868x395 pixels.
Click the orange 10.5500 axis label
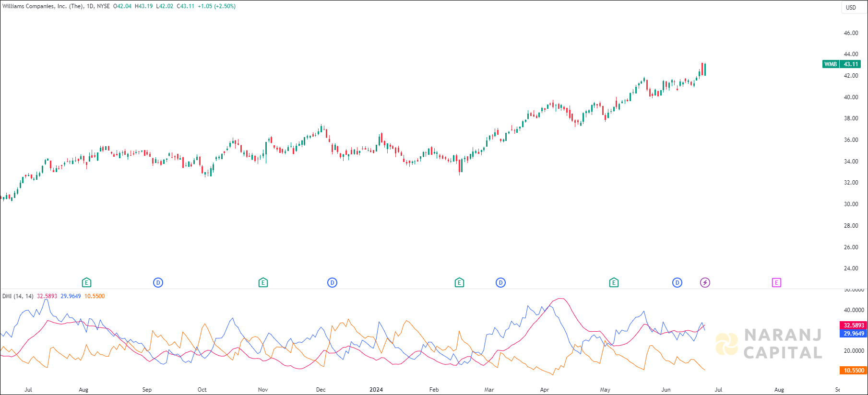[854, 371]
